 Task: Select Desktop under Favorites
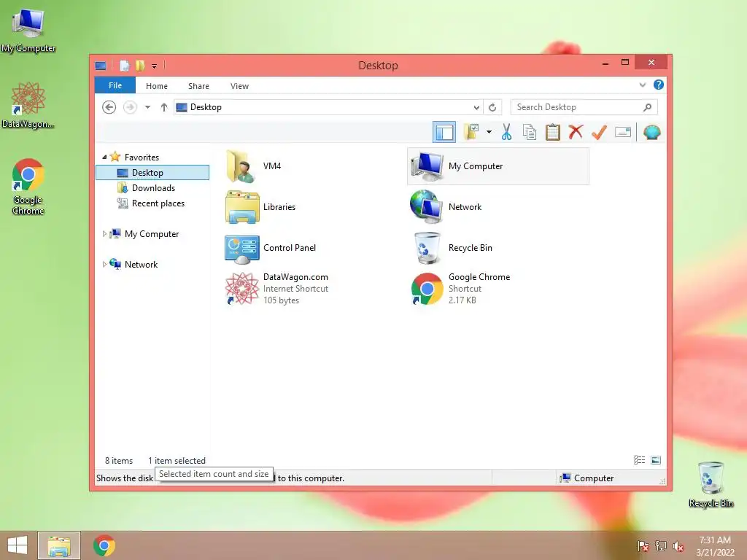click(152, 172)
